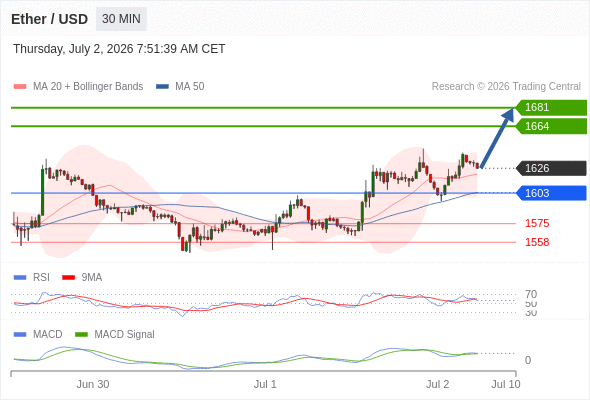Screen dimensions: 590x400
Task: Click the Jul 1 date axis label
Action: pyautogui.click(x=265, y=384)
